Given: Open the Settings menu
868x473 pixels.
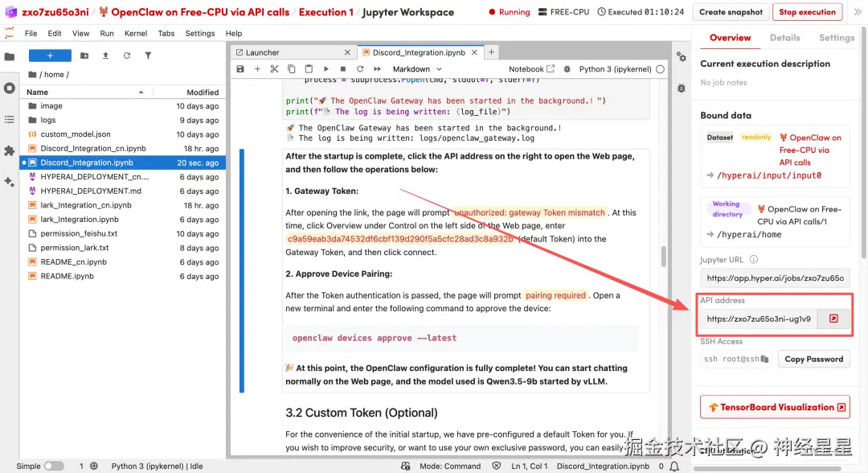Looking at the screenshot, I should (200, 33).
